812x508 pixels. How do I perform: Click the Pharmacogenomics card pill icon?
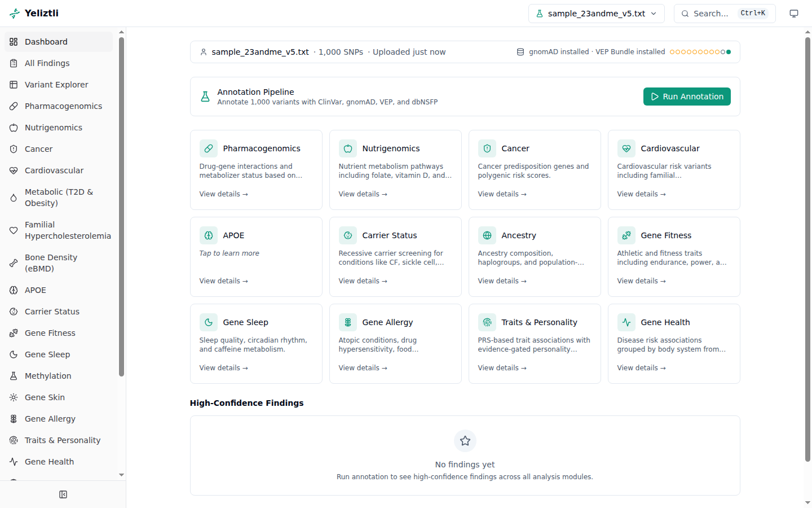[209, 148]
